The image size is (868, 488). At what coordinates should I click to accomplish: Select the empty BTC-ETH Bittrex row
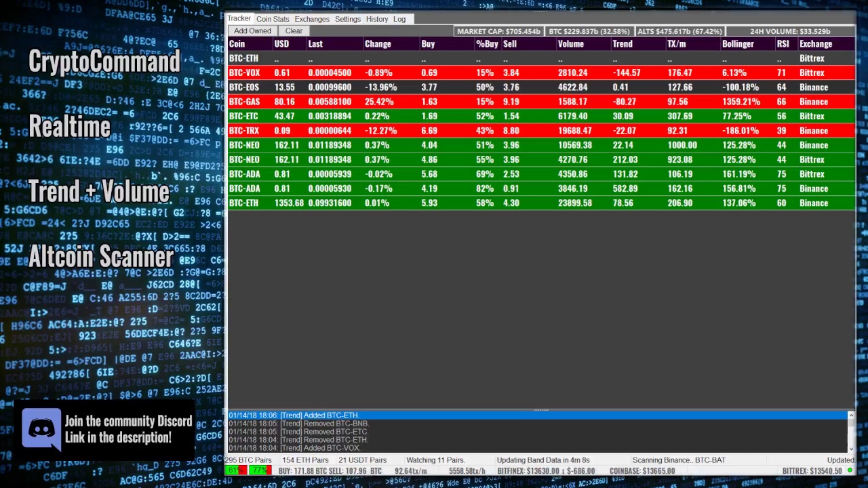(x=540, y=59)
